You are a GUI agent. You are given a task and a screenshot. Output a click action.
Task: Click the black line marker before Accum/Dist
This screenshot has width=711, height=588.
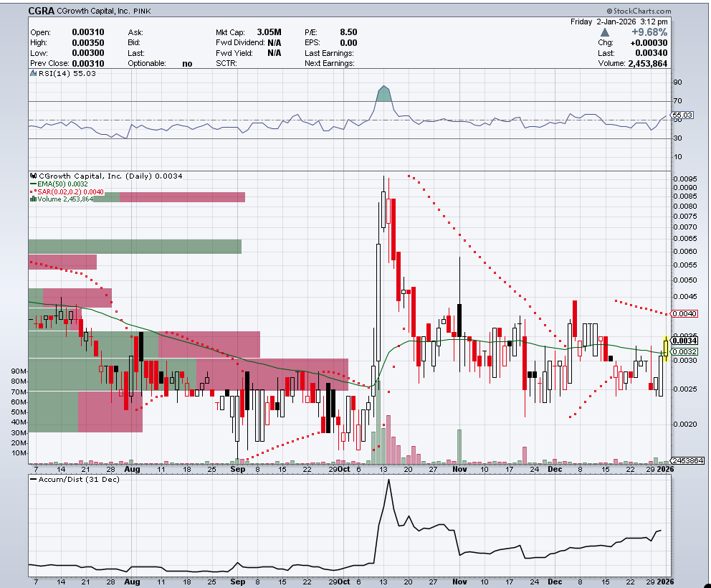(x=33, y=479)
